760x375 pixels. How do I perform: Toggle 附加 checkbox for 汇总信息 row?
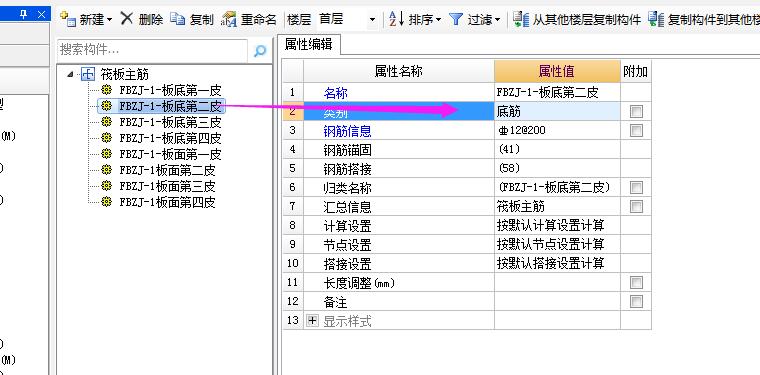tap(636, 207)
